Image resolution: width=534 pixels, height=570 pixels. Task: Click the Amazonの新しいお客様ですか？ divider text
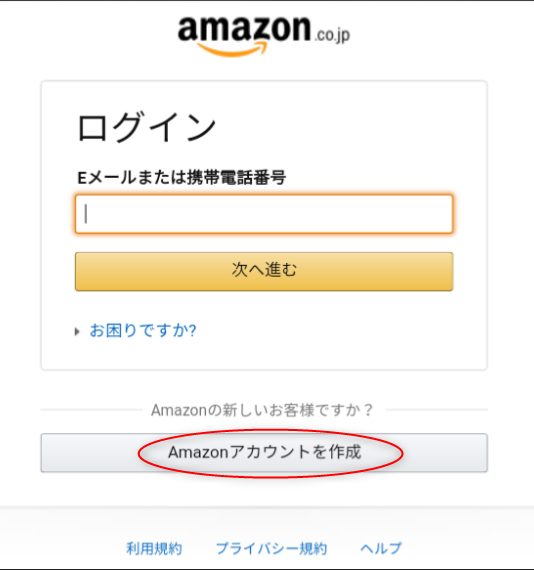[262, 410]
